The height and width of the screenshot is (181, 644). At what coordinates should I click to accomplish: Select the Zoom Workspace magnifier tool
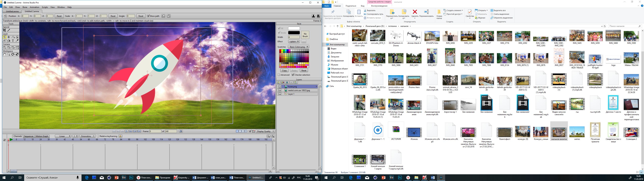click(x=9, y=54)
